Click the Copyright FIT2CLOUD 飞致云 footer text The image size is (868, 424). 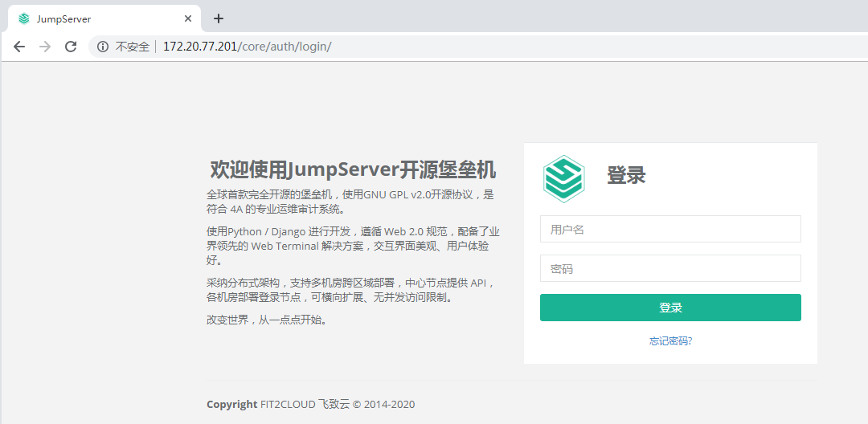pyautogui.click(x=310, y=404)
